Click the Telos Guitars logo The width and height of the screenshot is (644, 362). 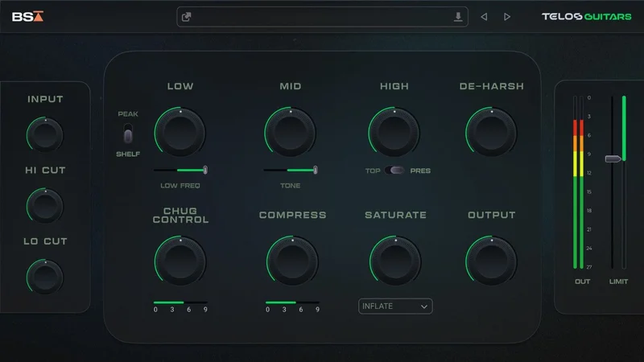[x=587, y=16]
